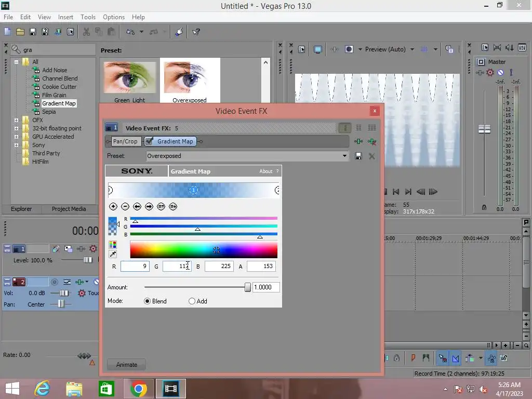Go to the start of the preview

(x=396, y=192)
